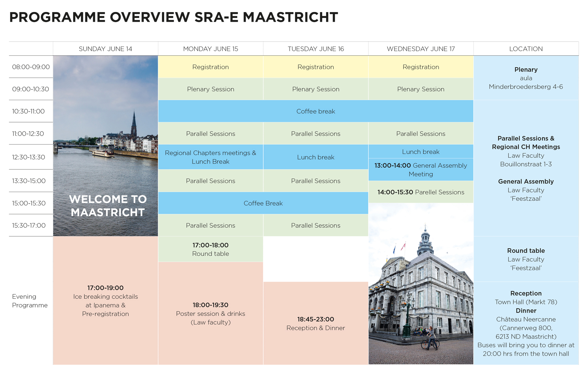
Task: Click Tuesday's Lunch break cell
Action: [x=316, y=157]
